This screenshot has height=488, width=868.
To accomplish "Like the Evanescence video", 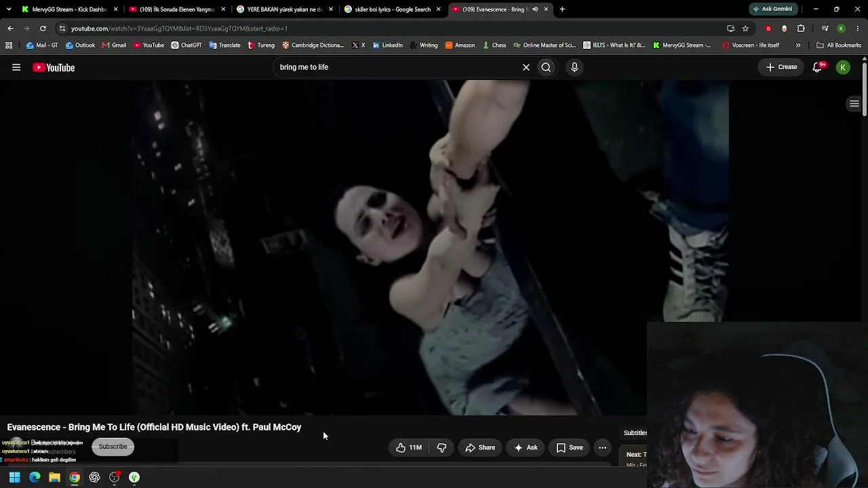I will click(409, 447).
